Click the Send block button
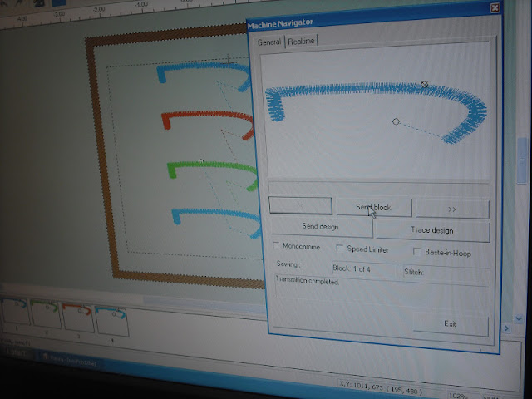This screenshot has width=532, height=399. click(x=373, y=207)
